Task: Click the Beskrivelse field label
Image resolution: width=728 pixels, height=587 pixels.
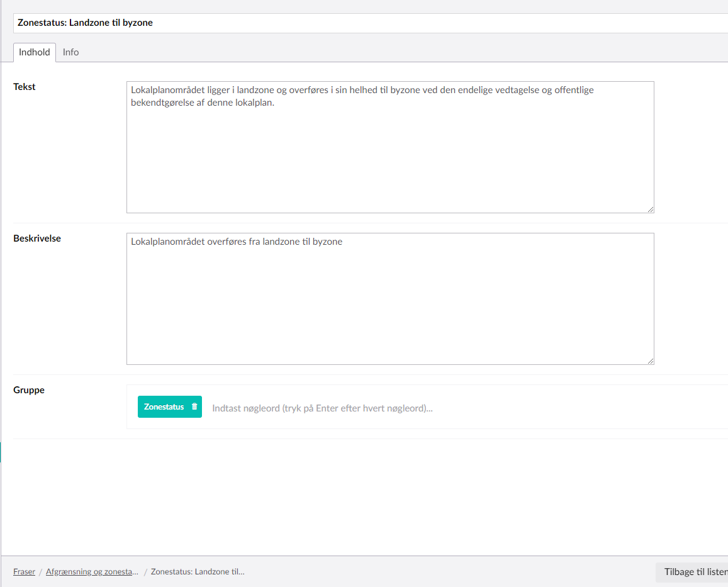Action: [37, 238]
